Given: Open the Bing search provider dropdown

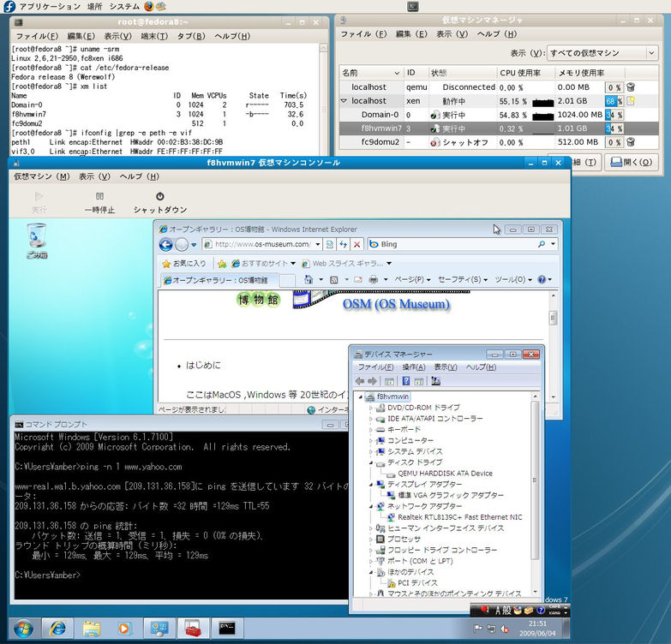Looking at the screenshot, I should tap(554, 244).
